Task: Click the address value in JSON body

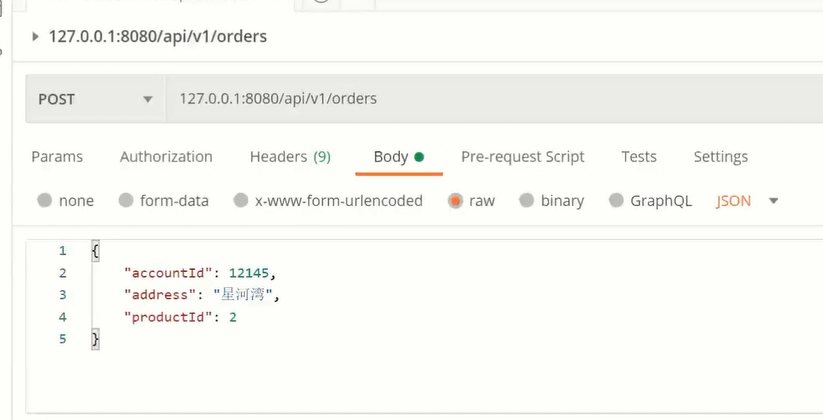Action: click(x=243, y=295)
